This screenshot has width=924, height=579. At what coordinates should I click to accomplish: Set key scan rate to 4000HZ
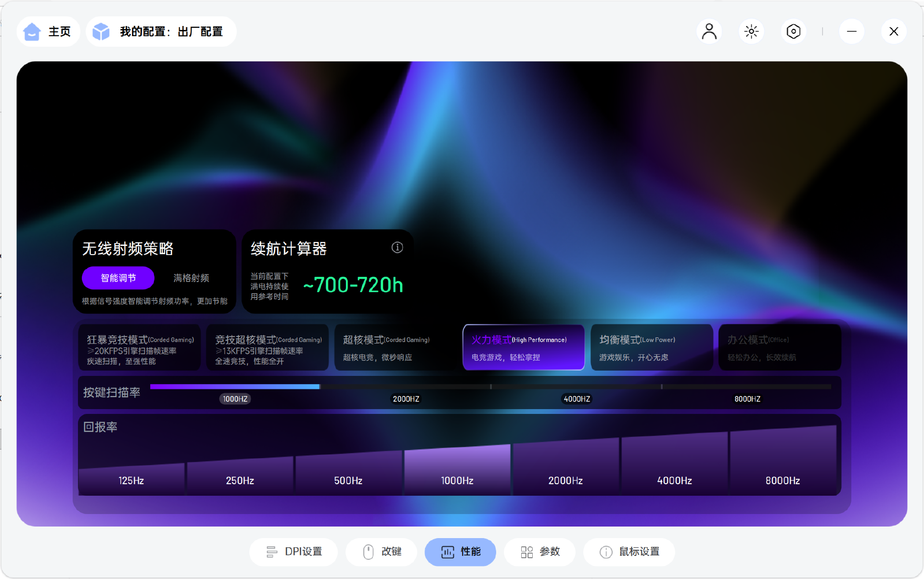[x=577, y=399]
